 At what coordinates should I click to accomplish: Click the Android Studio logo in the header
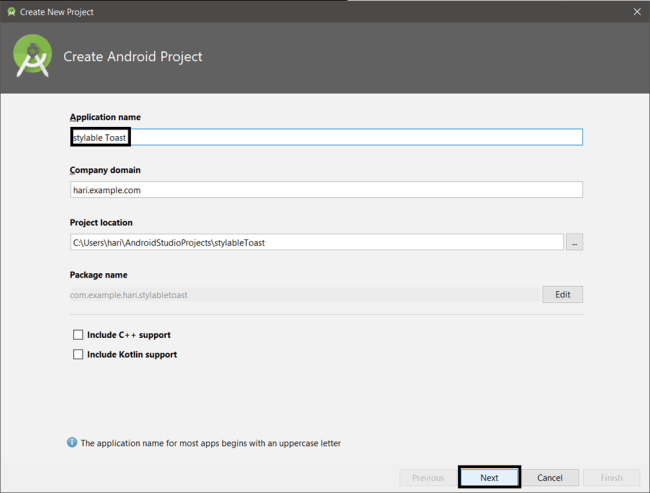click(33, 56)
